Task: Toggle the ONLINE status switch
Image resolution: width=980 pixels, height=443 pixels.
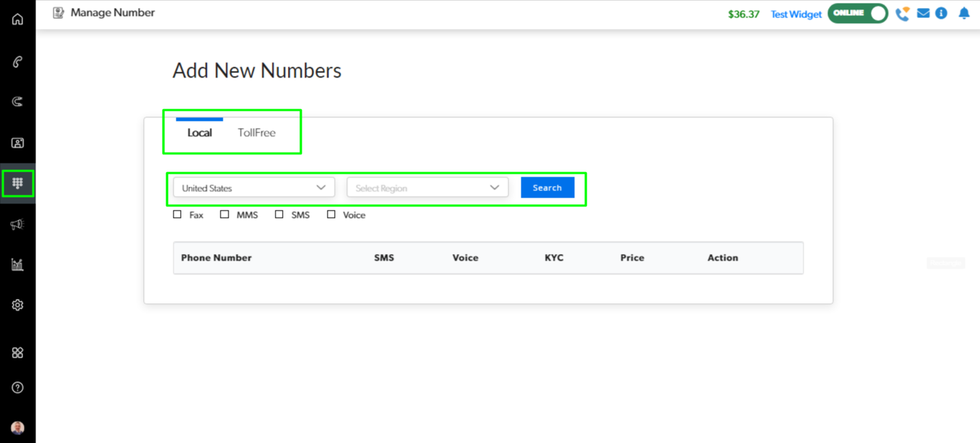Action: (858, 13)
